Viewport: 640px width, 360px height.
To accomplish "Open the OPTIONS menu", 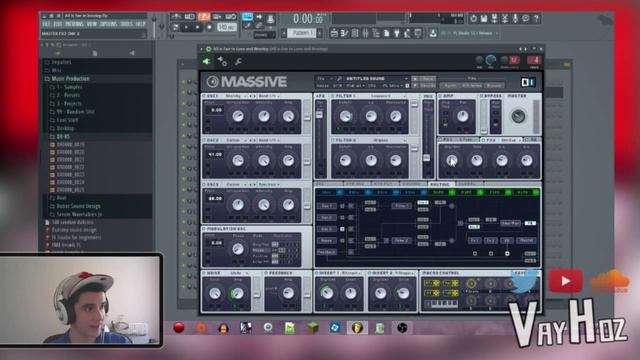I will (x=109, y=24).
